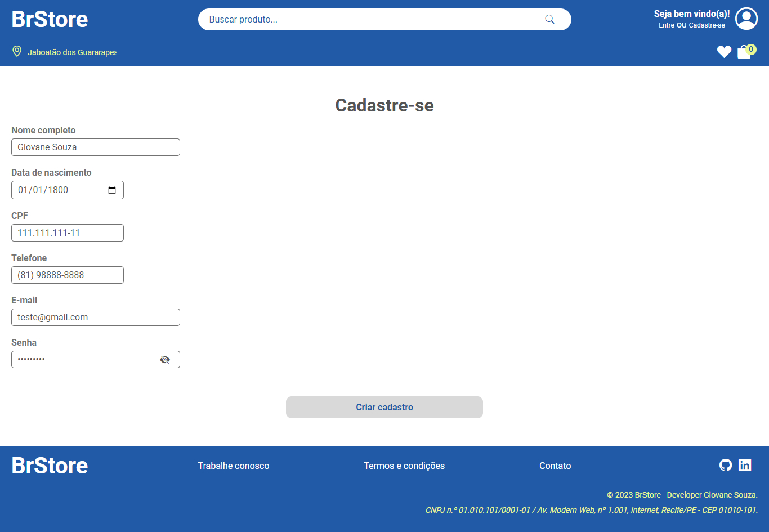The image size is (769, 532).
Task: Click the Cadastre-se page heading
Action: [384, 105]
